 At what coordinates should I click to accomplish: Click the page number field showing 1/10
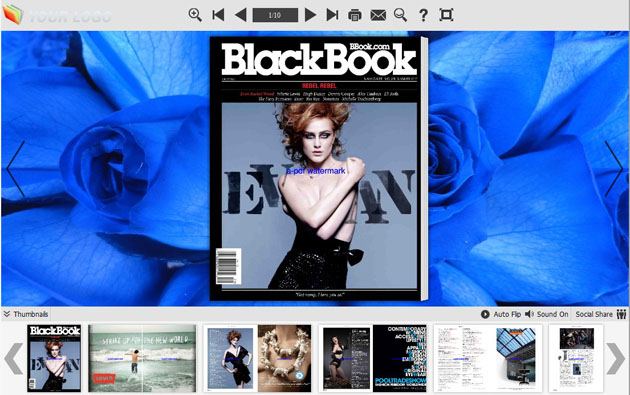coord(275,15)
